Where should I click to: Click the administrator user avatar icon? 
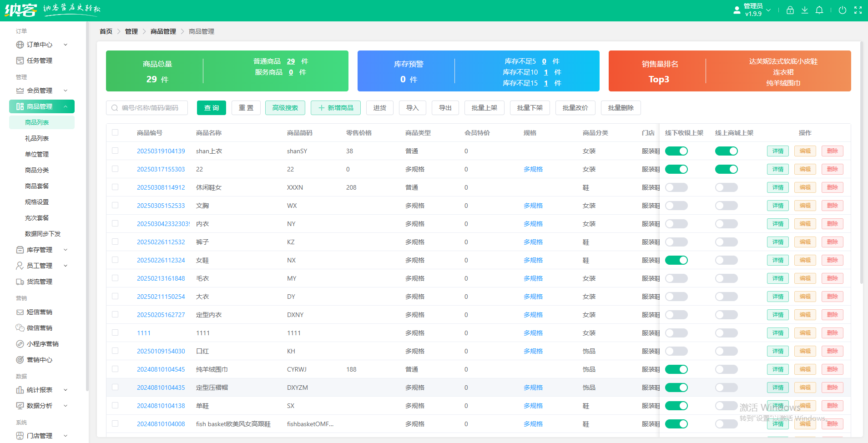click(x=737, y=10)
